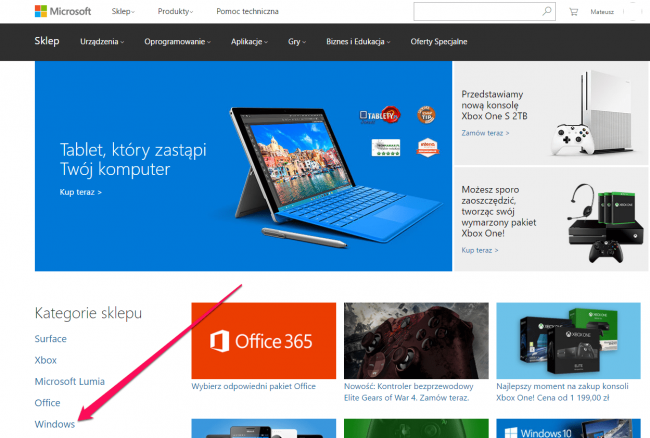Click Najlepszy moment na zakup konsoli link
This screenshot has height=438, width=650.
tap(563, 392)
